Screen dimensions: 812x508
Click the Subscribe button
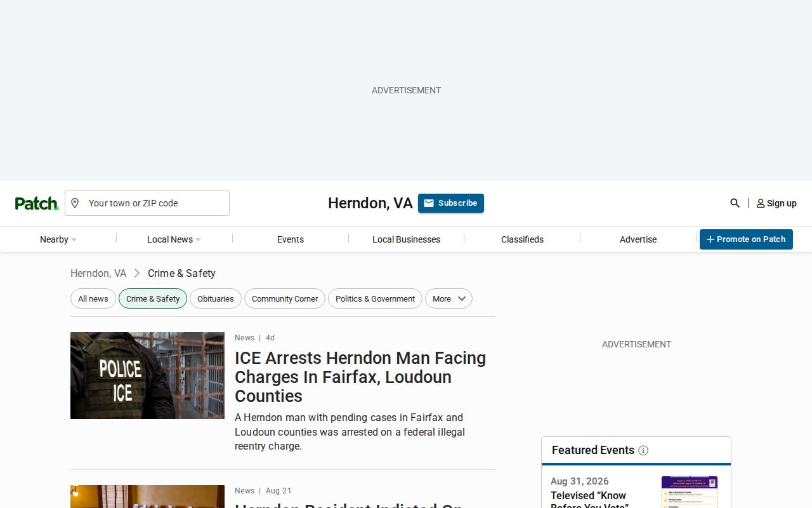click(x=451, y=203)
